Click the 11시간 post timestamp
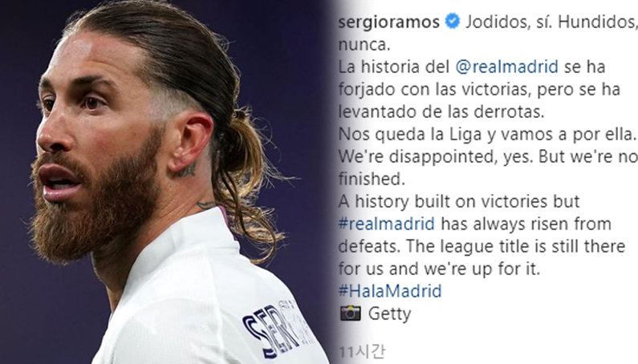 pyautogui.click(x=361, y=351)
